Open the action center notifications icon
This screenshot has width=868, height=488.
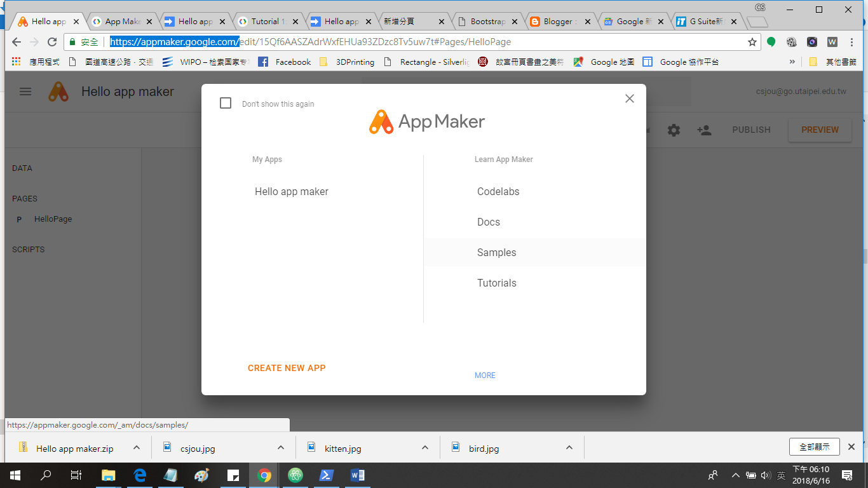click(x=847, y=475)
